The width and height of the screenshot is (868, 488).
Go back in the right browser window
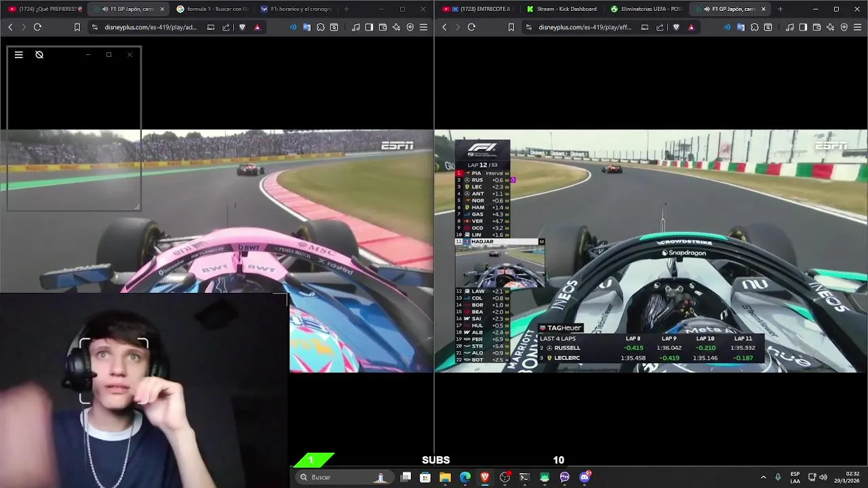444,27
